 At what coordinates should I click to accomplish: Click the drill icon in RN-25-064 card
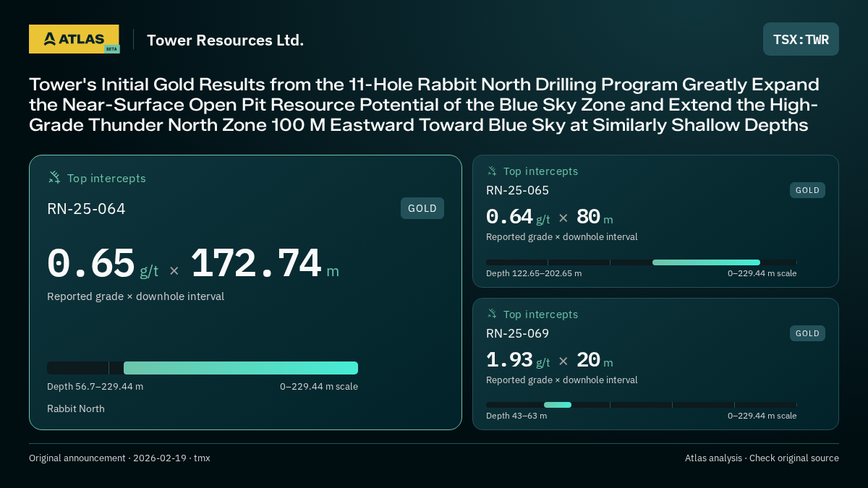(54, 177)
